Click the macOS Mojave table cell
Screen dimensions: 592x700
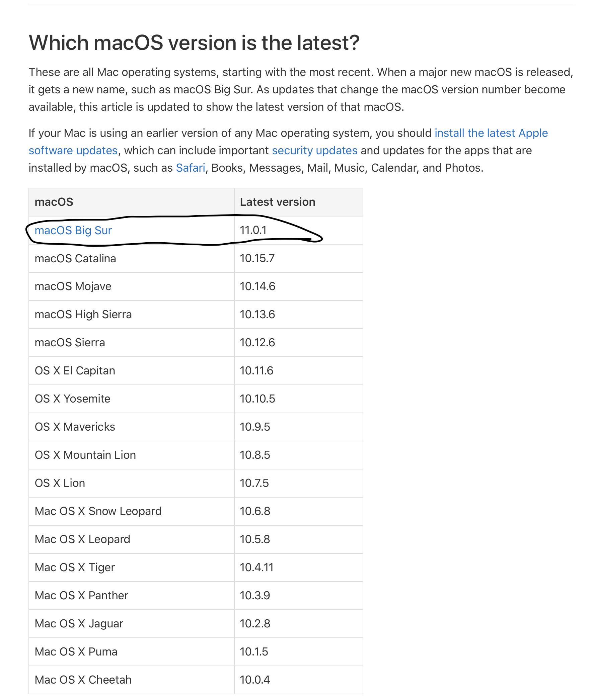(132, 286)
